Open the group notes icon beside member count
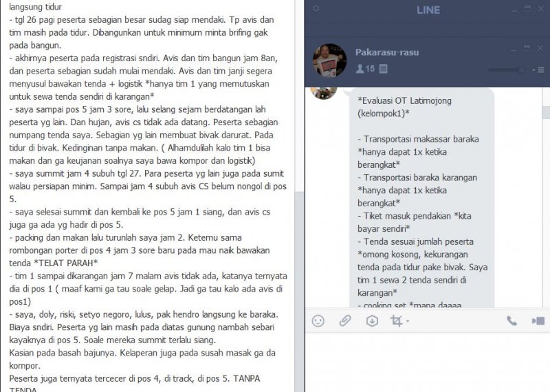Image resolution: width=550 pixels, height=392 pixels. pyautogui.click(x=384, y=69)
